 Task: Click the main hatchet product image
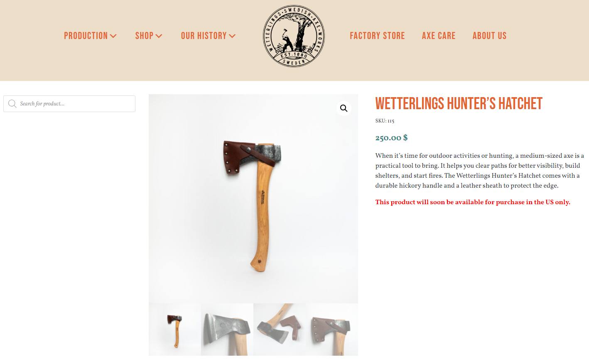253,199
